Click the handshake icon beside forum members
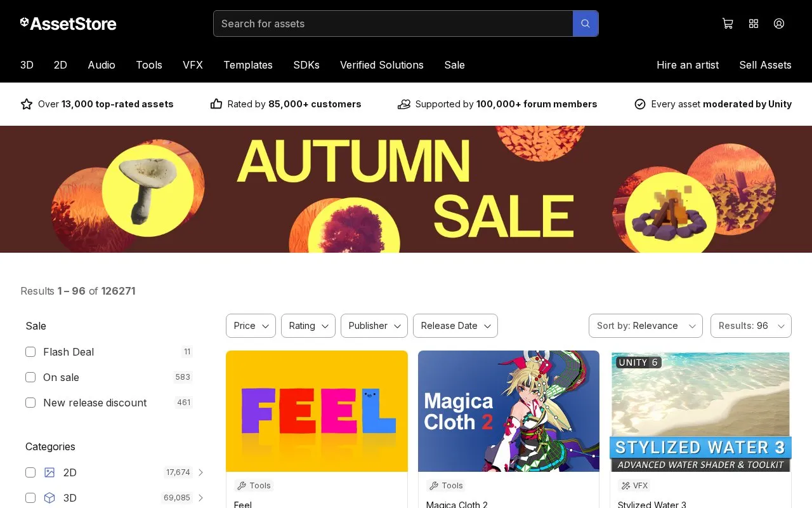This screenshot has height=508, width=812. coord(404,104)
